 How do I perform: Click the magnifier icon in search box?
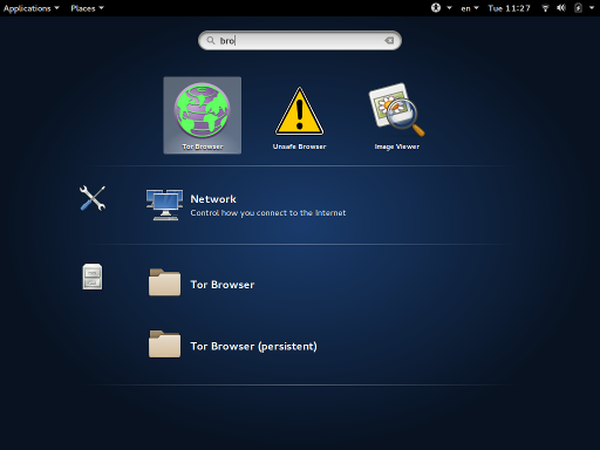coord(210,41)
